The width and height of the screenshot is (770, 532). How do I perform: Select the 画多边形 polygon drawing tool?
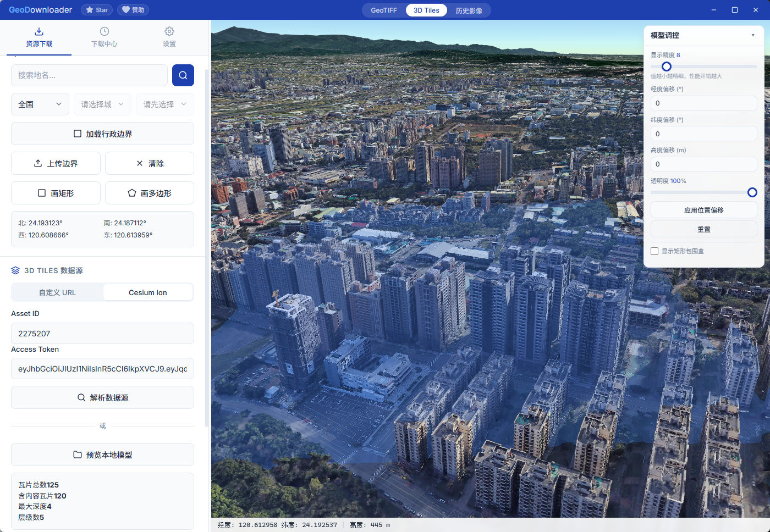[149, 193]
